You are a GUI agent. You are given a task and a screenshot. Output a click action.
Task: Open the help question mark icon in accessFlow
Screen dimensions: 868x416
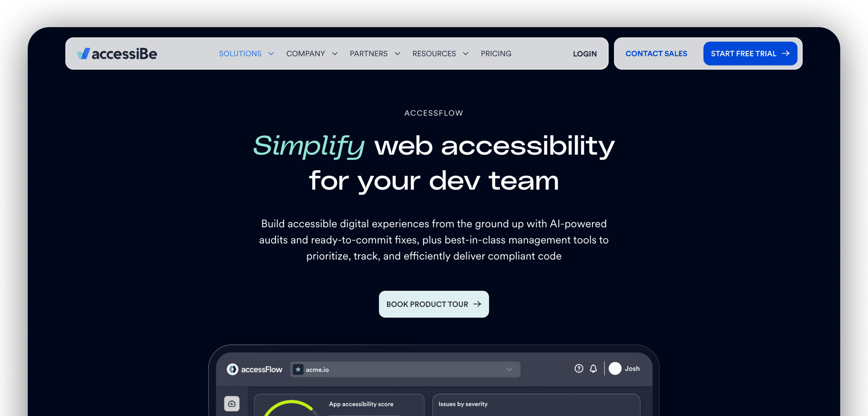coord(579,369)
